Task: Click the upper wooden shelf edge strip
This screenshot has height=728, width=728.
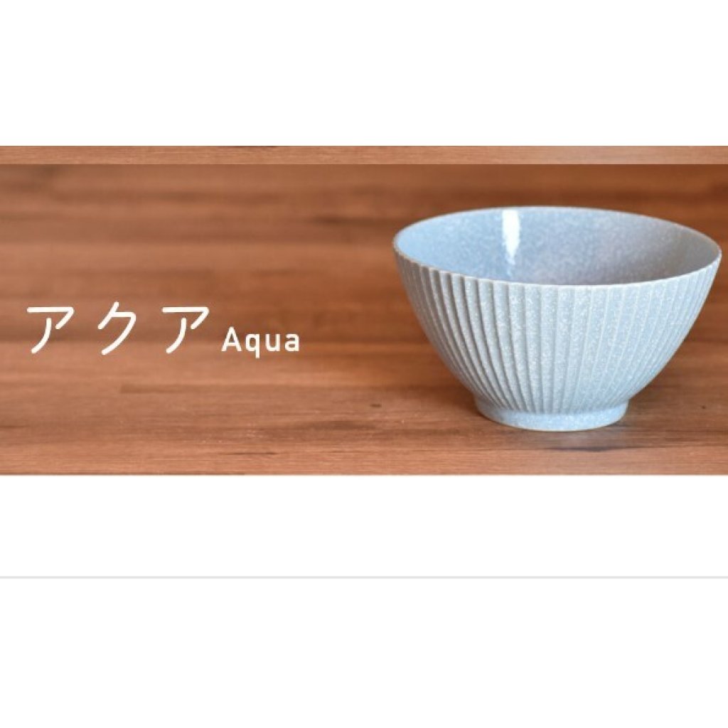Action: 364,154
